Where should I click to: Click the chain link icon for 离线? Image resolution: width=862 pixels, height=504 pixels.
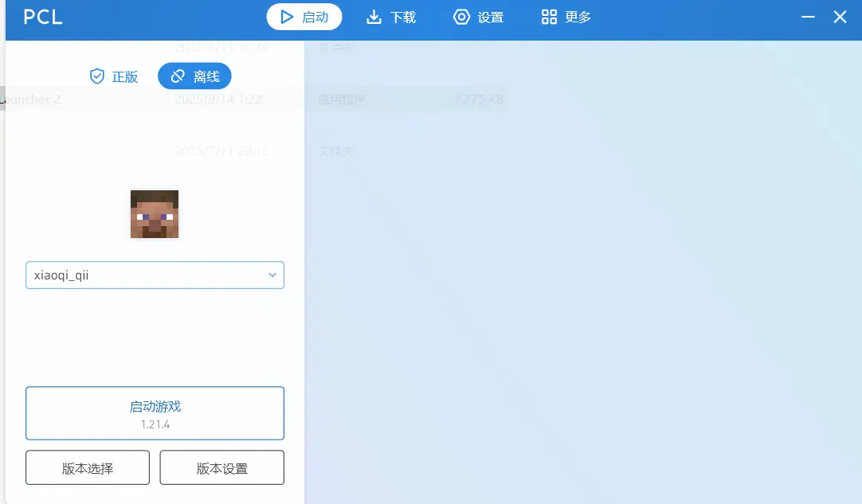pyautogui.click(x=178, y=76)
